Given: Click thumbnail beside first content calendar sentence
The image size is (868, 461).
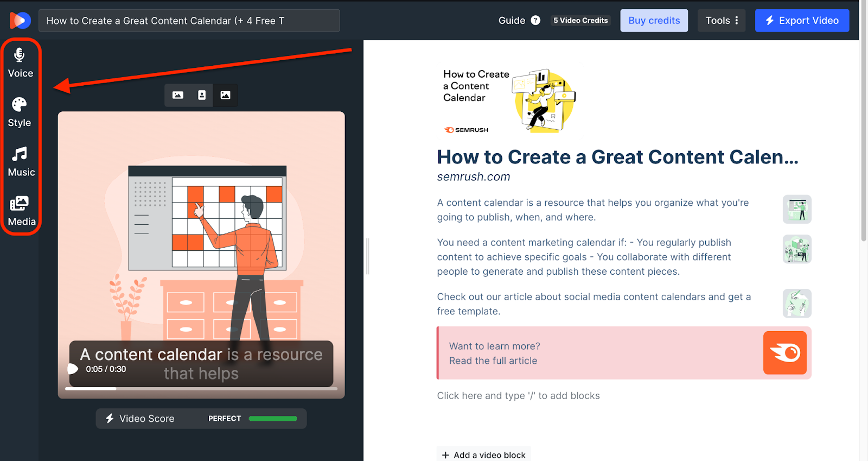Looking at the screenshot, I should pyautogui.click(x=796, y=210).
